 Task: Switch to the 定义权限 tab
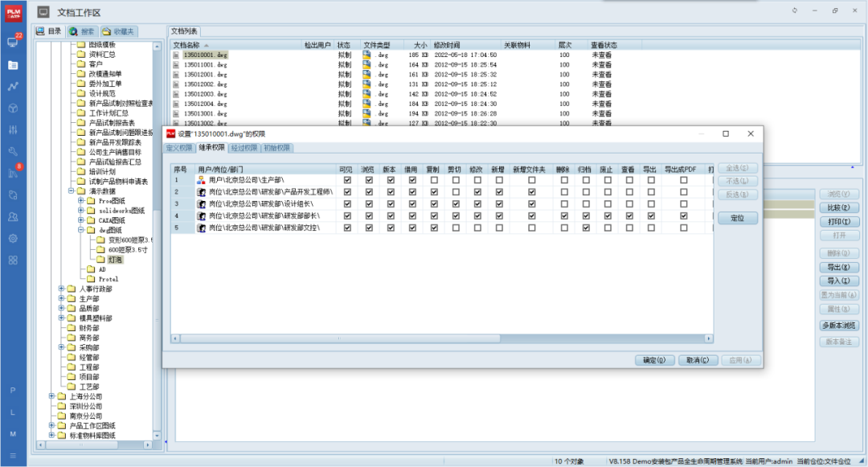180,148
